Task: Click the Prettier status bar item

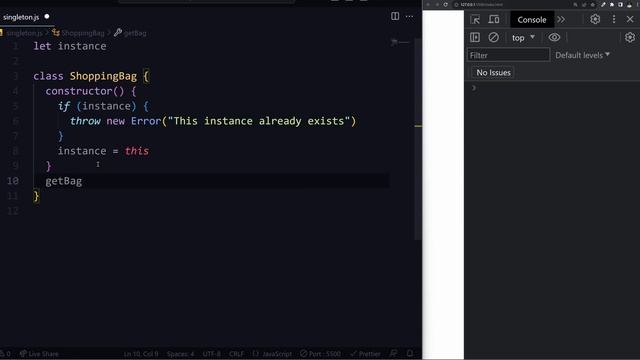Action: [365, 354]
